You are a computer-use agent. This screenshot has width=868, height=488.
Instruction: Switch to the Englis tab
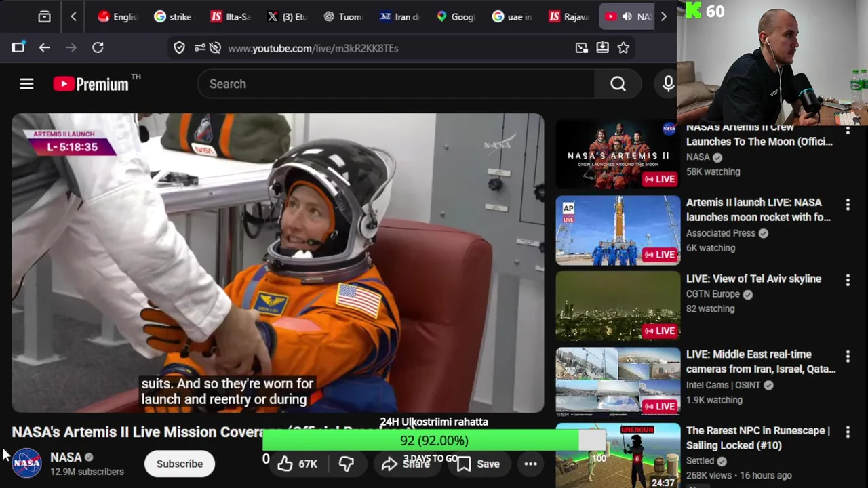[117, 16]
